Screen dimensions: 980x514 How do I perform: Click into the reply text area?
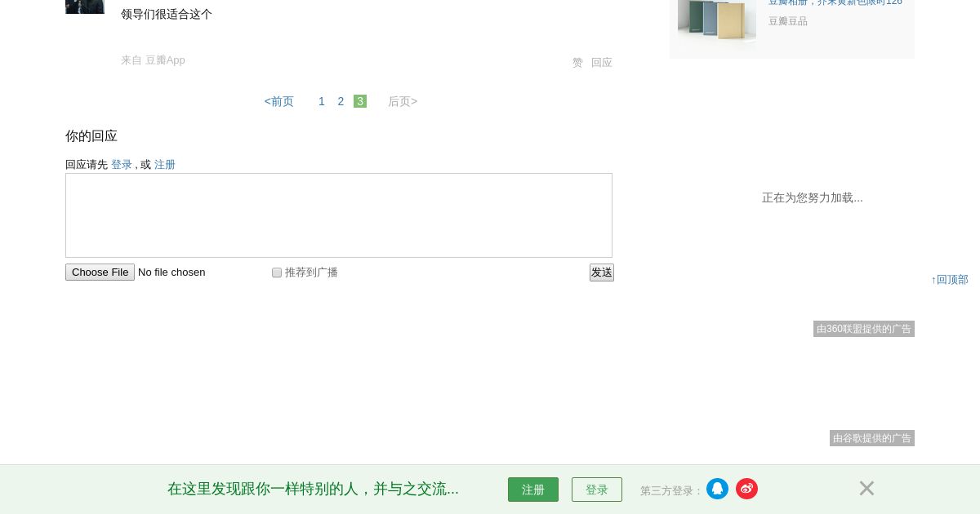pyautogui.click(x=339, y=215)
